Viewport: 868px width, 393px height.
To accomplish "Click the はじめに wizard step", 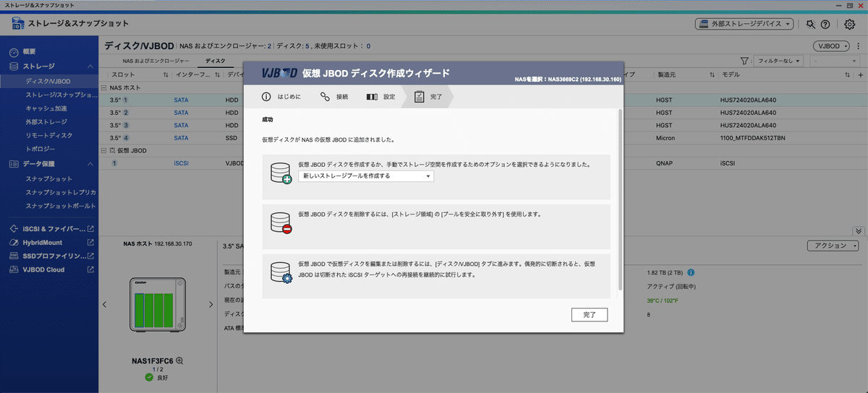I will pos(281,96).
